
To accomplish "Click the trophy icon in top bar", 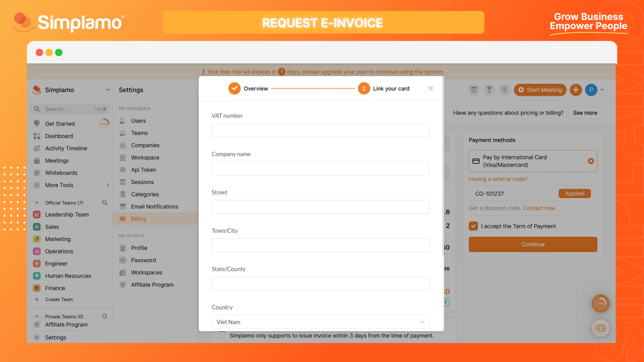I will (x=489, y=90).
